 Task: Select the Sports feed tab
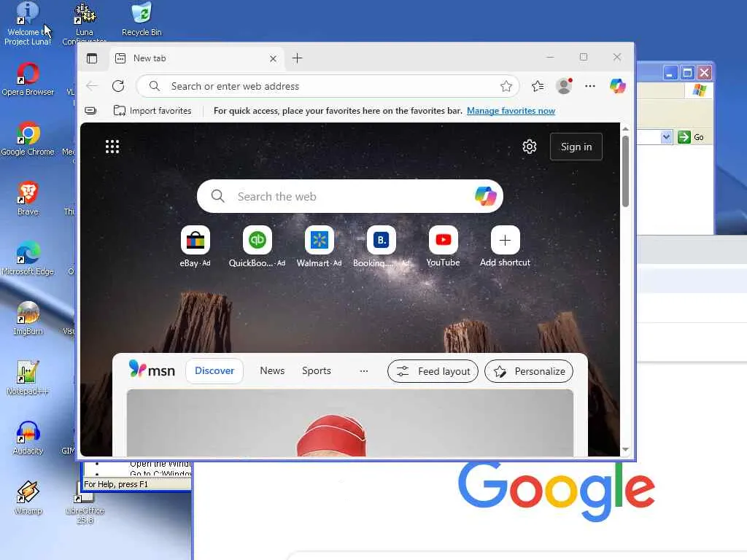(317, 370)
